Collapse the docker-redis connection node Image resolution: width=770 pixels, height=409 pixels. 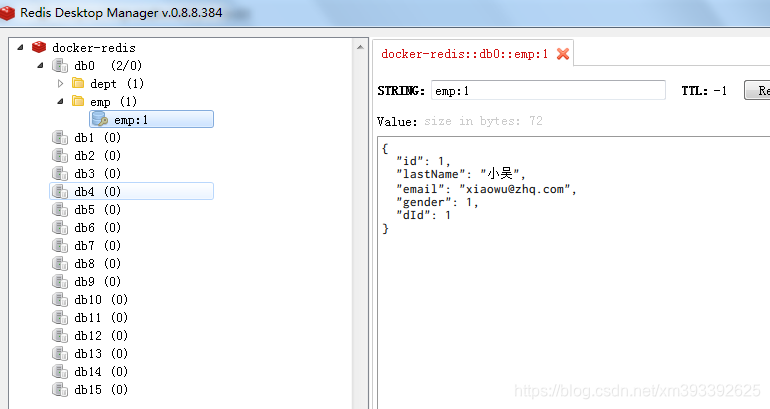(20, 48)
